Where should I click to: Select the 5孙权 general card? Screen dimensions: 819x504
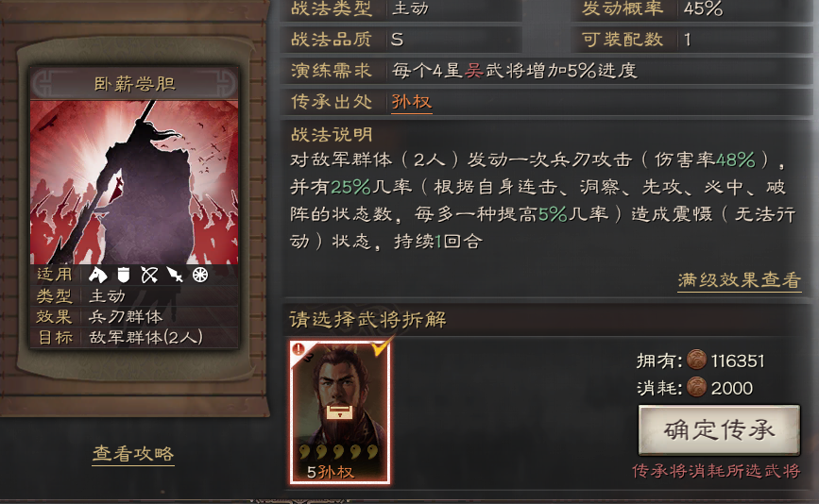340,412
